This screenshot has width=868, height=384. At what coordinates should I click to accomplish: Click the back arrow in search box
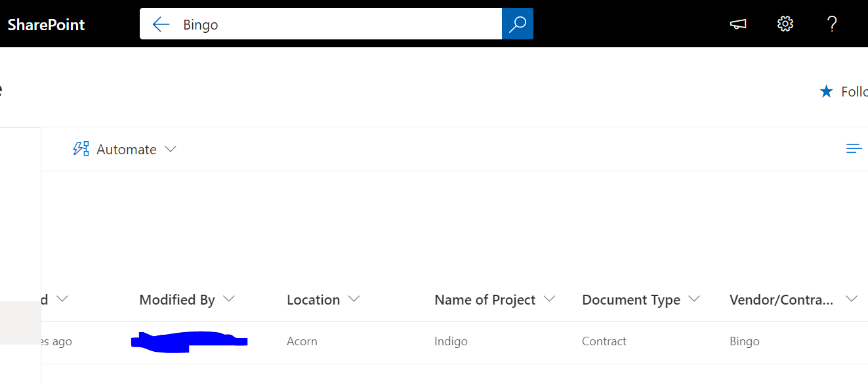[161, 24]
